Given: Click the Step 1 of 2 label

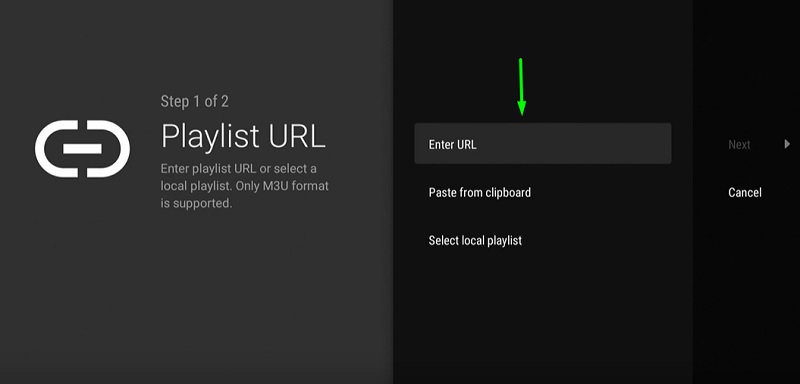Looking at the screenshot, I should click(x=194, y=101).
